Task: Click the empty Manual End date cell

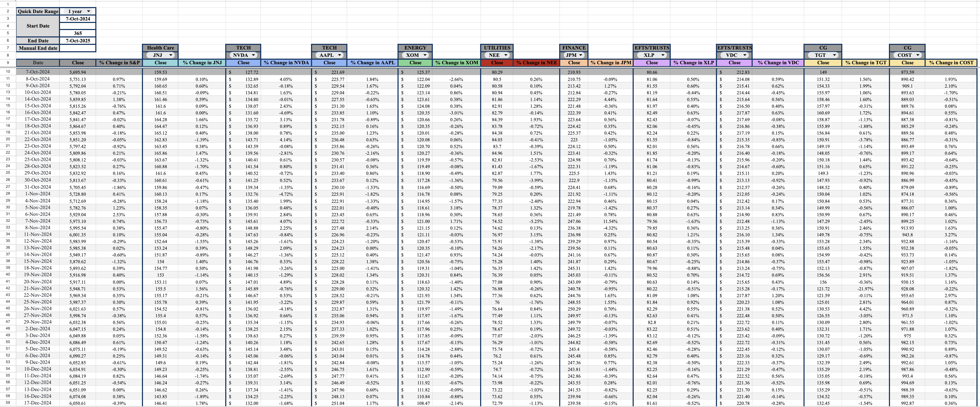Action: pyautogui.click(x=78, y=48)
